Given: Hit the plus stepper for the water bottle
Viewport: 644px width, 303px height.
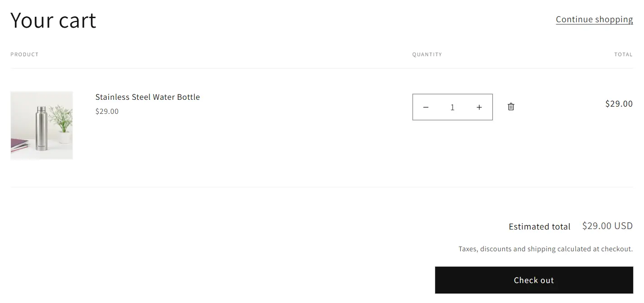Looking at the screenshot, I should (479, 107).
